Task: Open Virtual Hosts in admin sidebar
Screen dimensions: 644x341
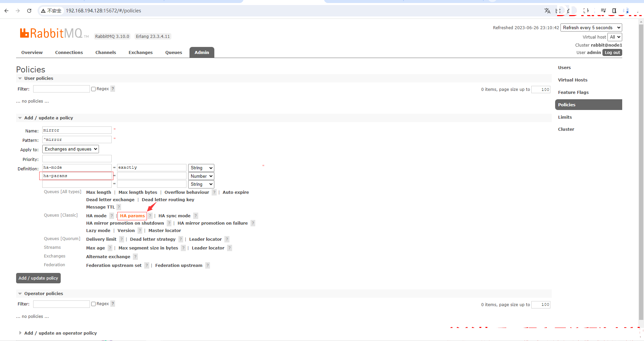Action: click(573, 80)
